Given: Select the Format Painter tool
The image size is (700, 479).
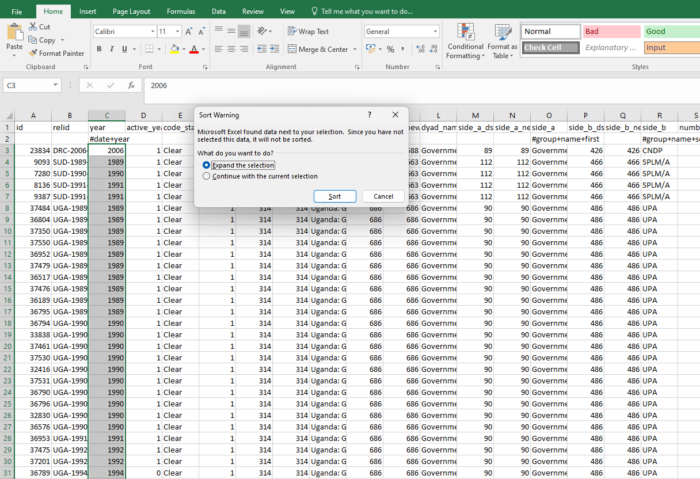Looking at the screenshot, I should [56, 53].
